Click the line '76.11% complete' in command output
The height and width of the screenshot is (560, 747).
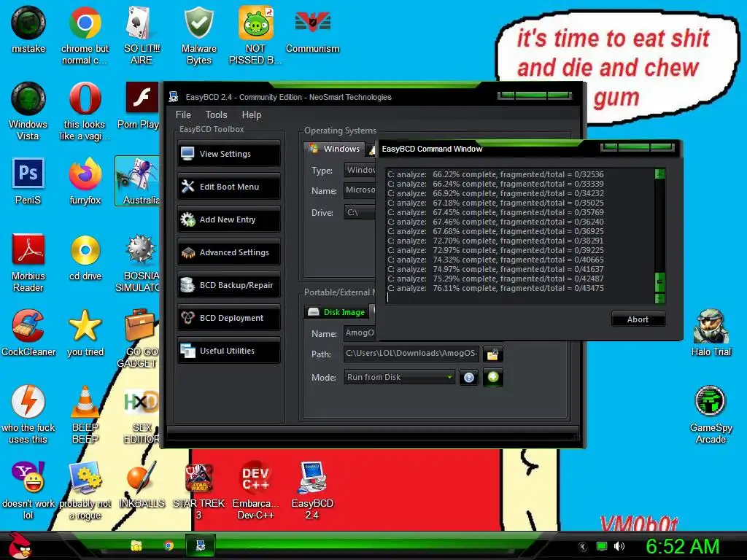(x=495, y=288)
